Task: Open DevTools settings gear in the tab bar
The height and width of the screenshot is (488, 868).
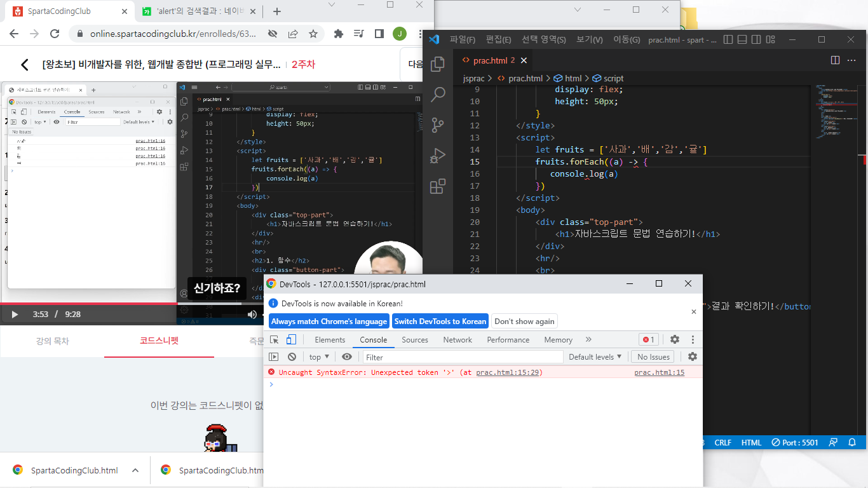Action: [675, 340]
